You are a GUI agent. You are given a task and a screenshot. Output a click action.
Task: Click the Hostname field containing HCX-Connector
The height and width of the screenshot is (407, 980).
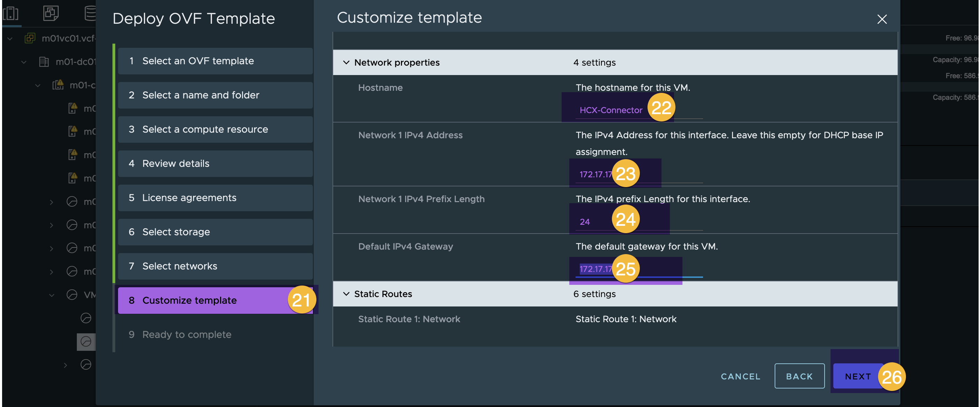point(639,110)
